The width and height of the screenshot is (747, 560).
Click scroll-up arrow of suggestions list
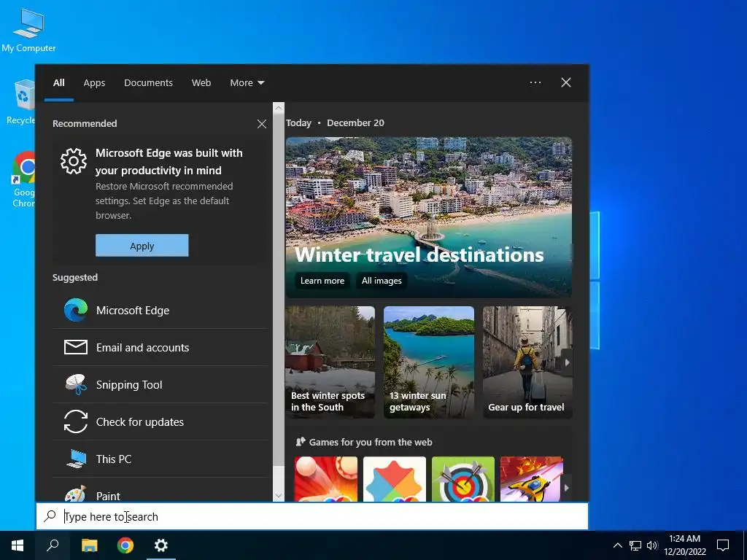[279, 108]
